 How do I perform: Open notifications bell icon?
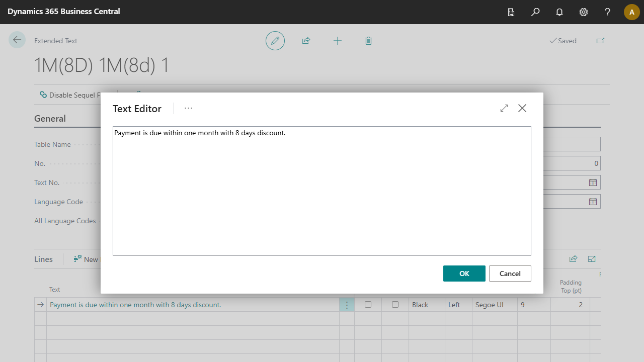[x=559, y=12]
